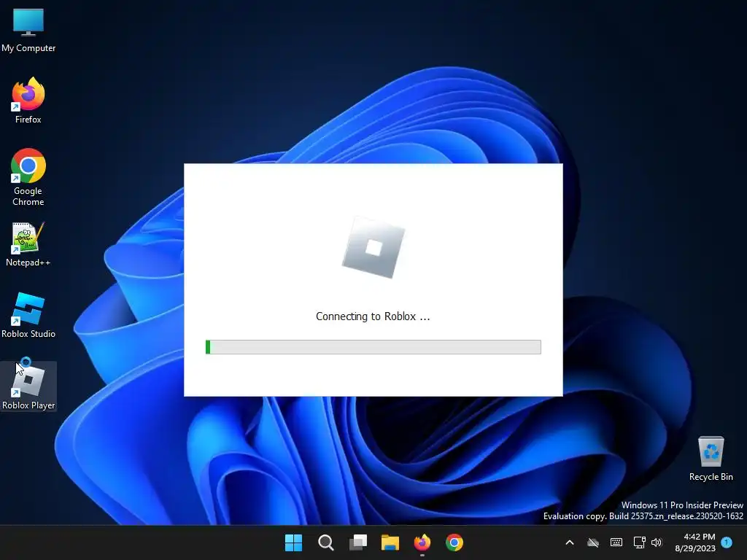The height and width of the screenshot is (560, 747).
Task: Open taskbar Search
Action: 326,542
